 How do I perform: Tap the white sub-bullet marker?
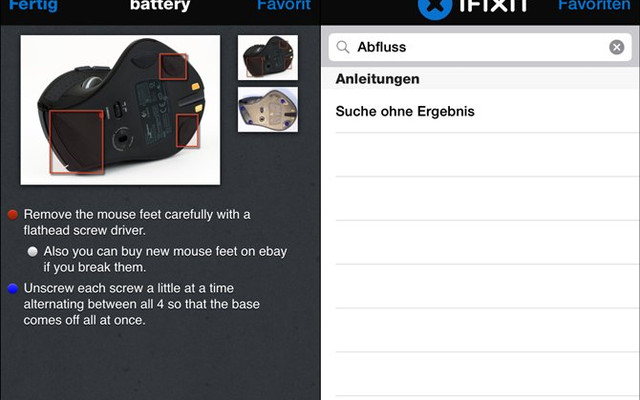click(33, 251)
